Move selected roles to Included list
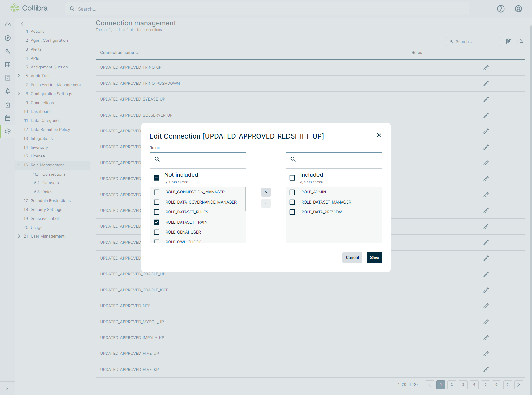This screenshot has width=532, height=395. point(266,192)
